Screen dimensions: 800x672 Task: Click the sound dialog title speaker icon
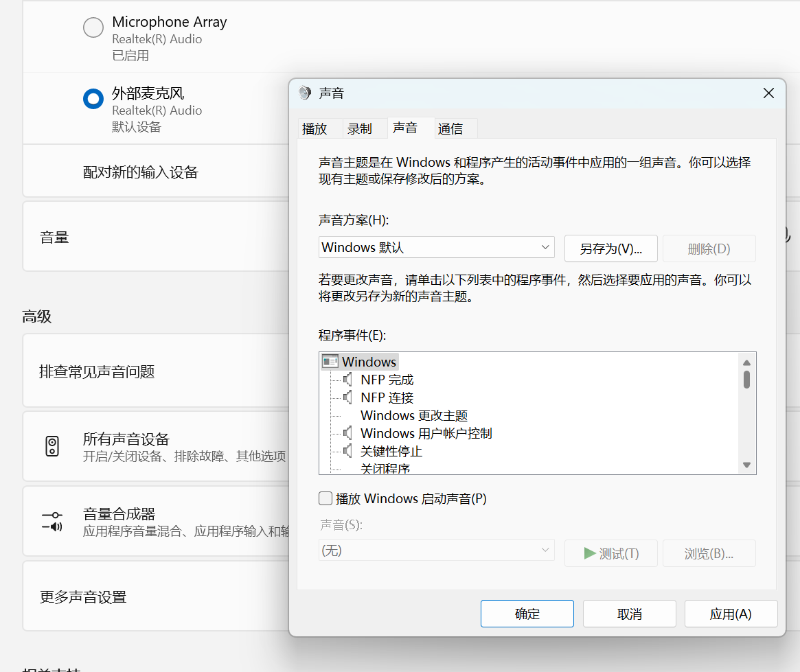pos(305,93)
